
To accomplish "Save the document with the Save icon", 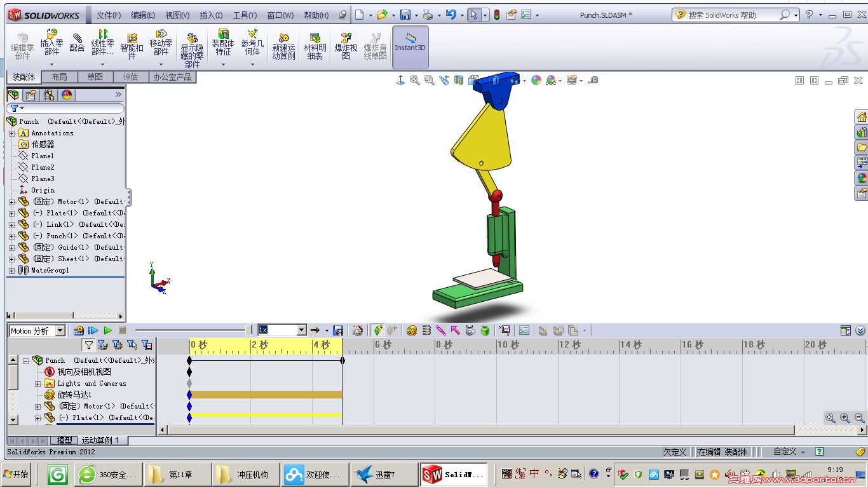I will click(x=405, y=15).
